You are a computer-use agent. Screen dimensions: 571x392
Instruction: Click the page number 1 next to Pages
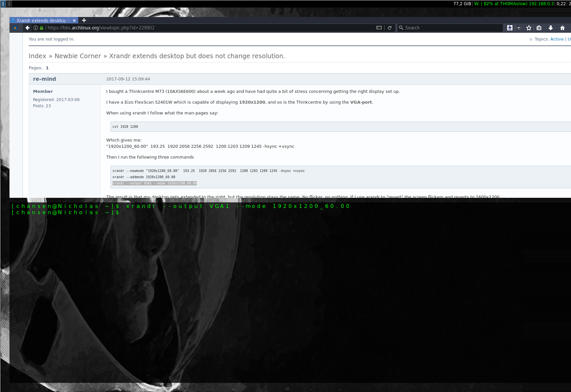47,68
